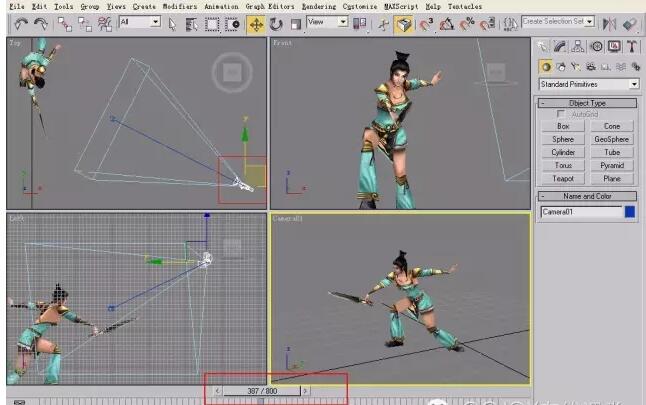The height and width of the screenshot is (405, 646).
Task: Switch to the Motion command panel tab
Action: (x=596, y=46)
